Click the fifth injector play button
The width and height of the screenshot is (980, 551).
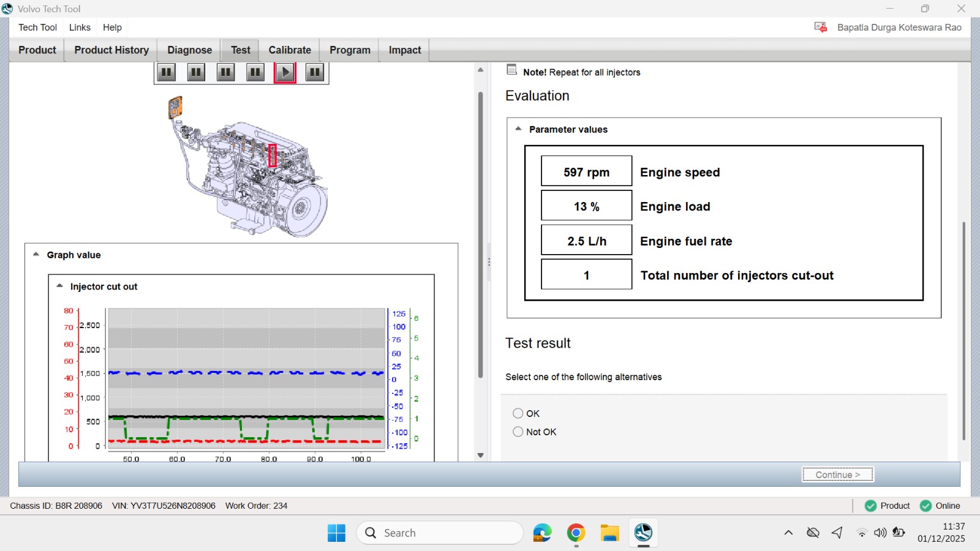click(285, 72)
